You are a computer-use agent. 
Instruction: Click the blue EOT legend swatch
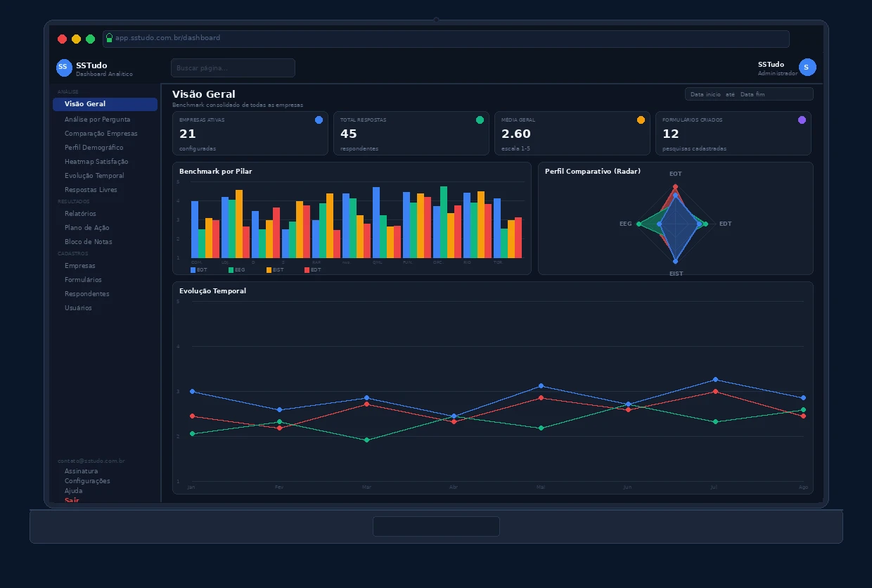tap(193, 270)
